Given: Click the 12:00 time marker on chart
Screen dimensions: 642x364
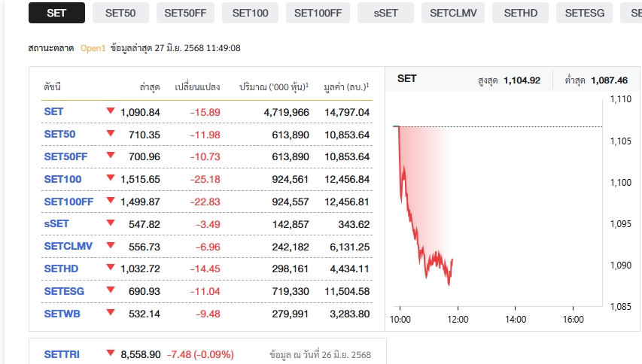Looking at the screenshot, I should (457, 319).
